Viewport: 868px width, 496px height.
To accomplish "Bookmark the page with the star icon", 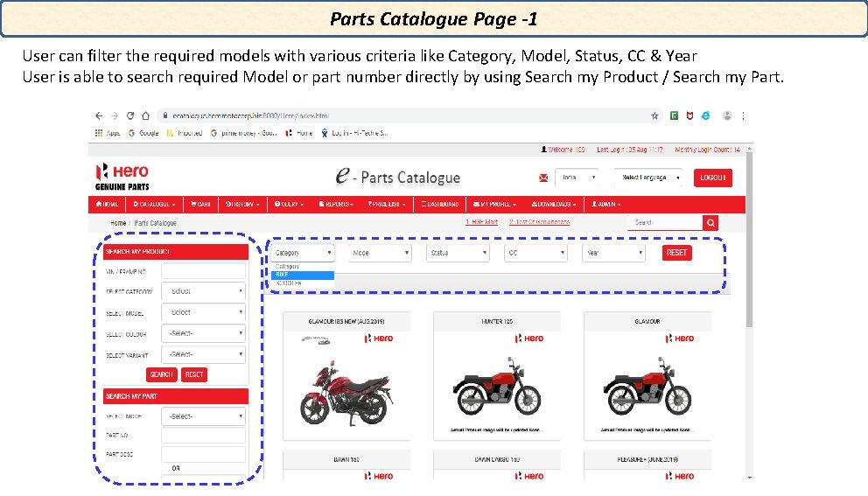I will point(654,115).
